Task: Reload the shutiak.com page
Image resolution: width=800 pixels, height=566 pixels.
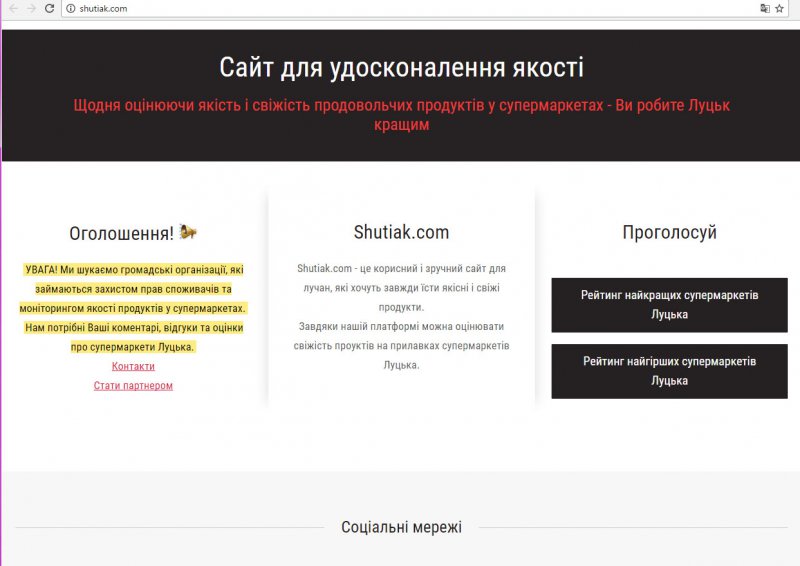Action: pyautogui.click(x=49, y=8)
